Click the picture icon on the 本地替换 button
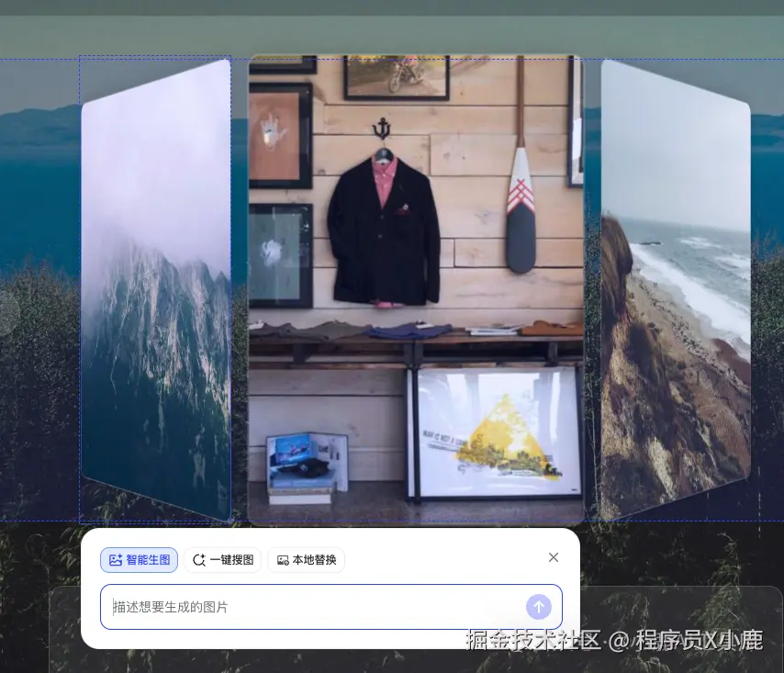 (283, 559)
